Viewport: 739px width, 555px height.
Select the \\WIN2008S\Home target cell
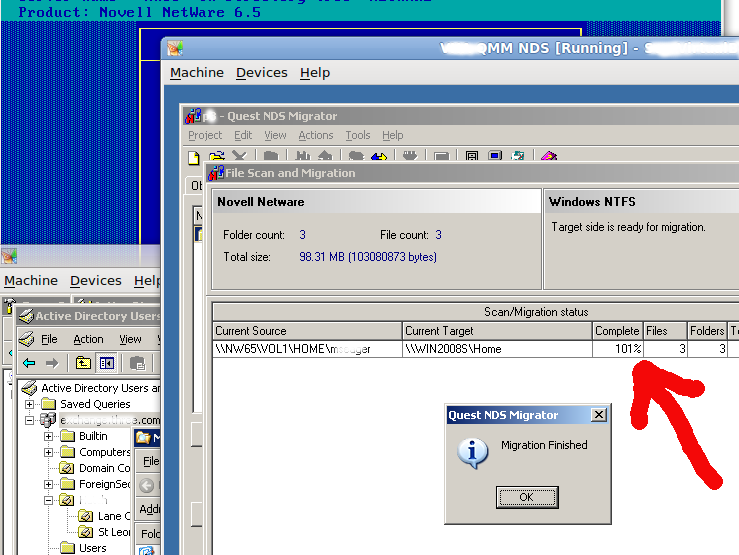(x=497, y=349)
